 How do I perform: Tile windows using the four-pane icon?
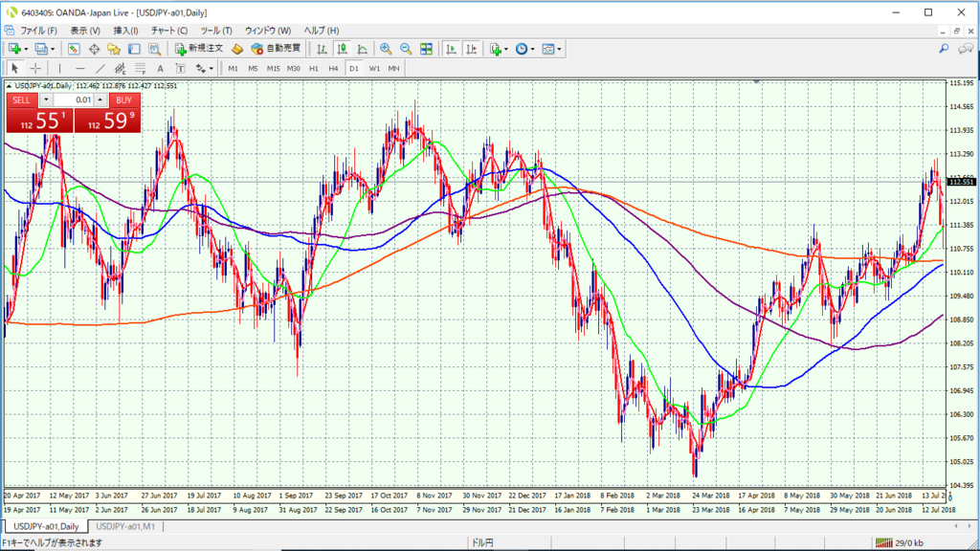426,49
